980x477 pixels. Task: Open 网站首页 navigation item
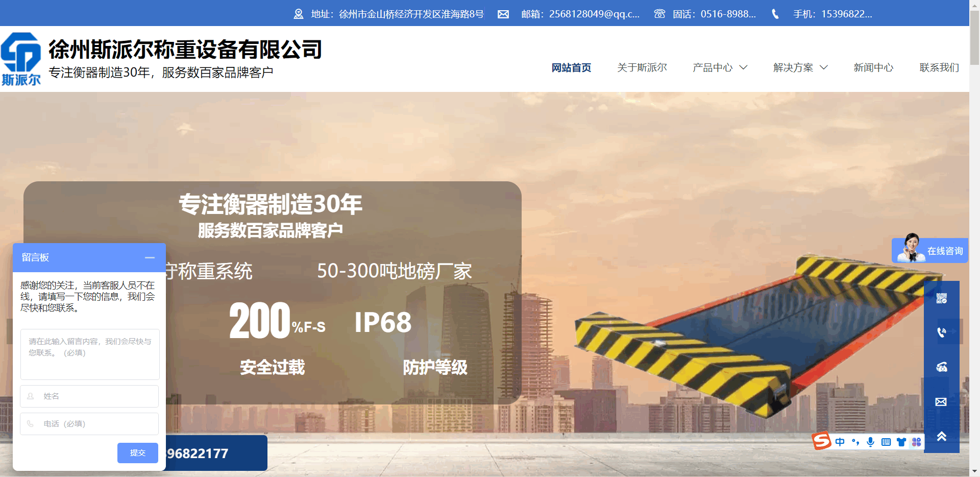pyautogui.click(x=571, y=67)
